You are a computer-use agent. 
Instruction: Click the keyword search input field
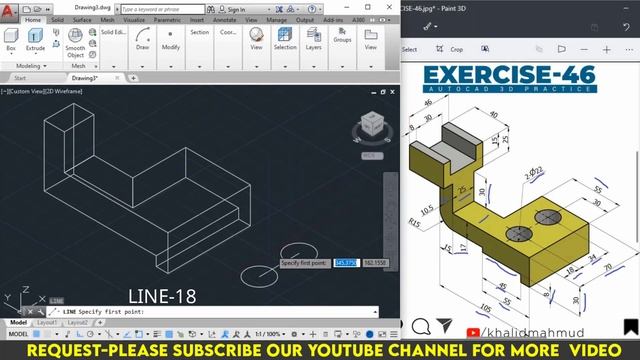click(162, 9)
